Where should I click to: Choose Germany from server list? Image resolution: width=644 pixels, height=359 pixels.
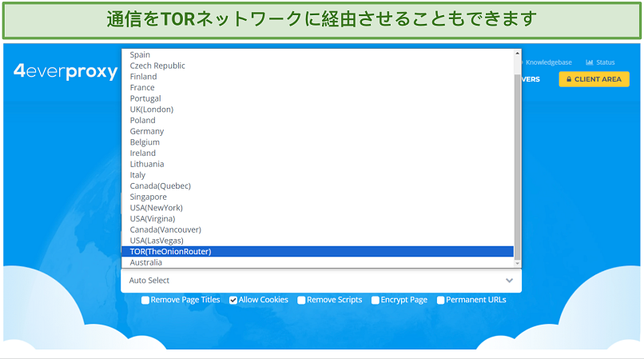click(317, 131)
